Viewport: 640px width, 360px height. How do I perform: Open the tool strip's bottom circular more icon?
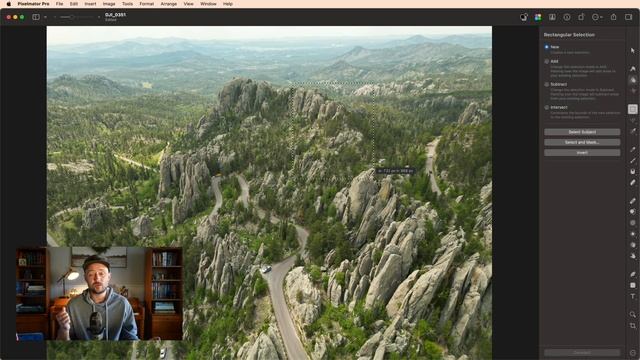click(633, 353)
